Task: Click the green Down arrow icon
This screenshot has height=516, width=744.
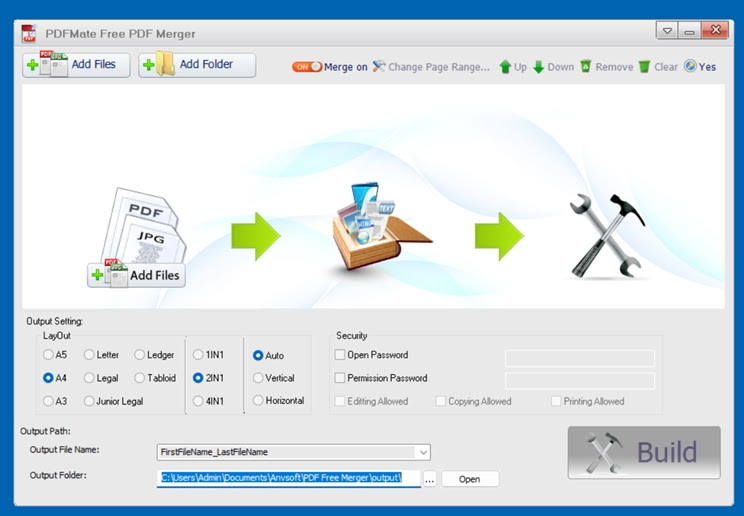Action: 539,67
